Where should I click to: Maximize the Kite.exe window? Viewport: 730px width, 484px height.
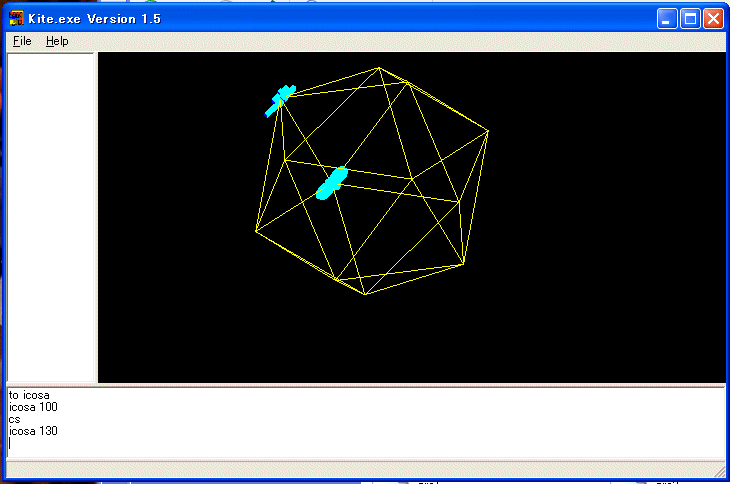[x=690, y=19]
